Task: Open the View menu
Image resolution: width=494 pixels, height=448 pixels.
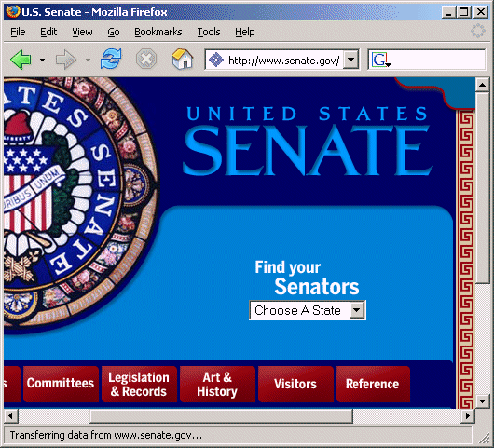Action: click(82, 32)
